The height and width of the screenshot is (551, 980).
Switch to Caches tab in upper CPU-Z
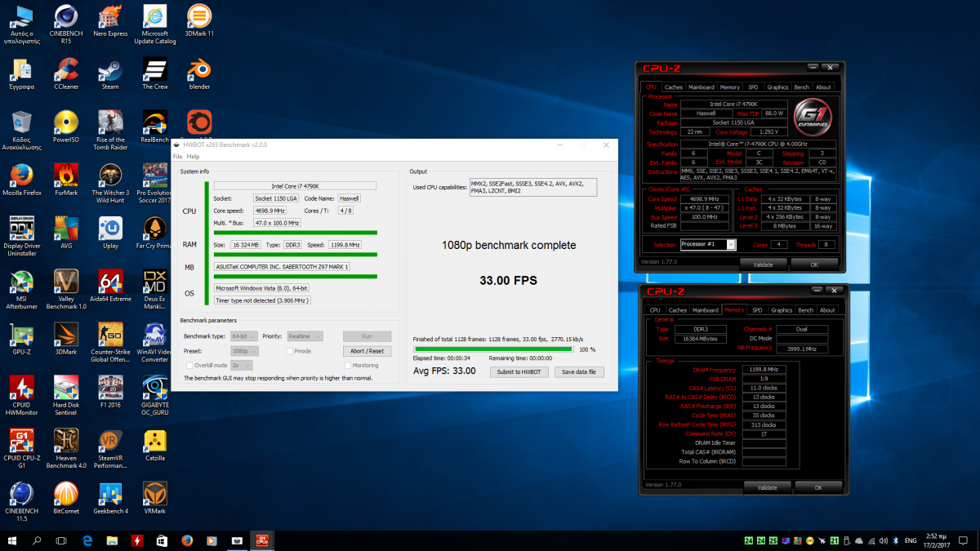coord(674,87)
